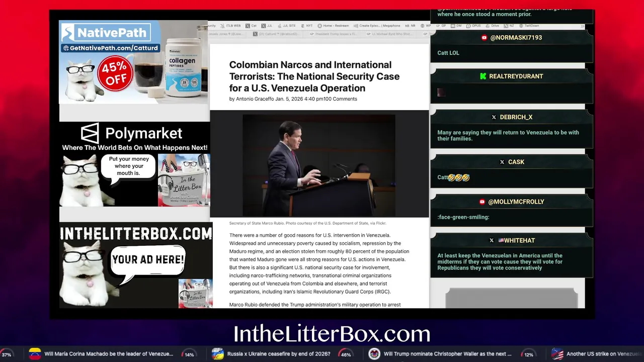Click the ':face-green-smiling:' chat message
644x362 pixels.
pos(463,217)
